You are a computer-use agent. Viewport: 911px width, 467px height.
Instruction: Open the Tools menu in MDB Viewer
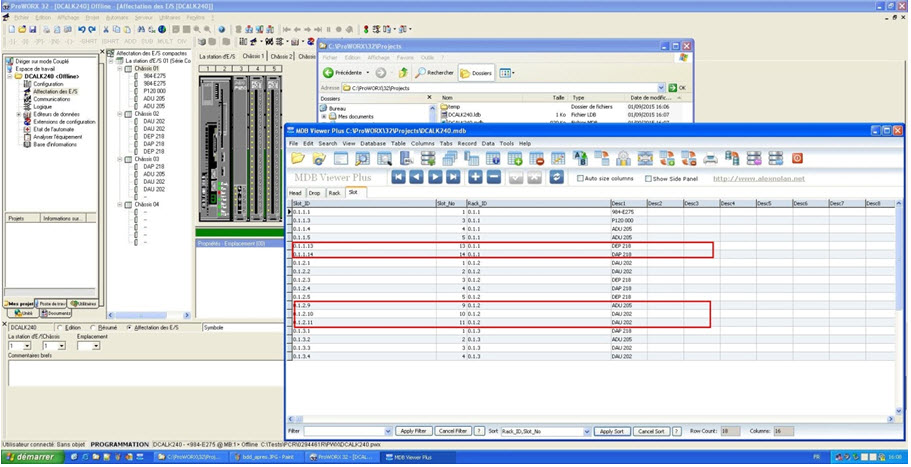(x=507, y=143)
